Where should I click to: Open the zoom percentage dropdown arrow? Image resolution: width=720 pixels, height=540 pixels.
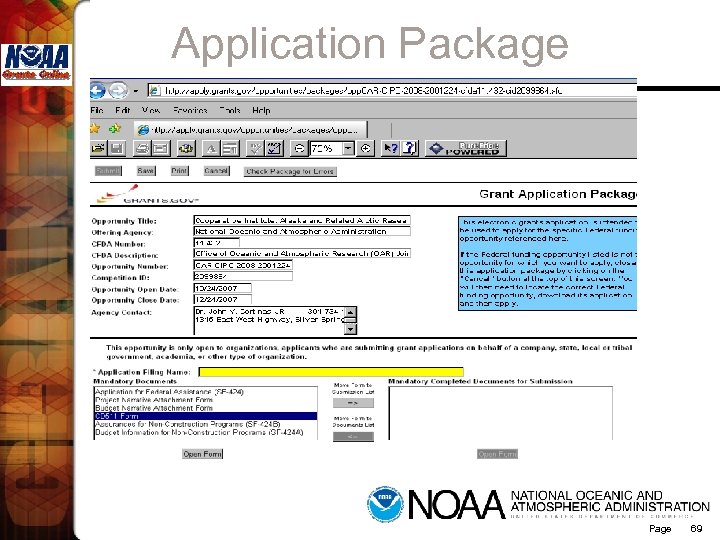[x=349, y=148]
